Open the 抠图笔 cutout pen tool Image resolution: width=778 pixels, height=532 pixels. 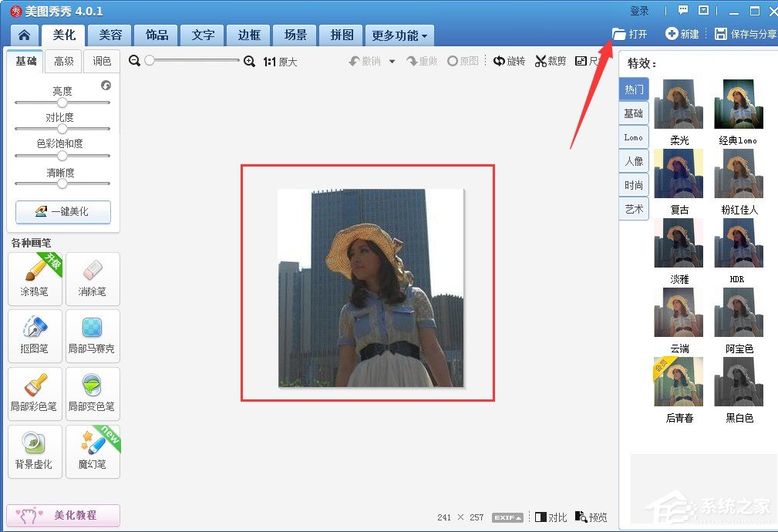click(x=34, y=336)
